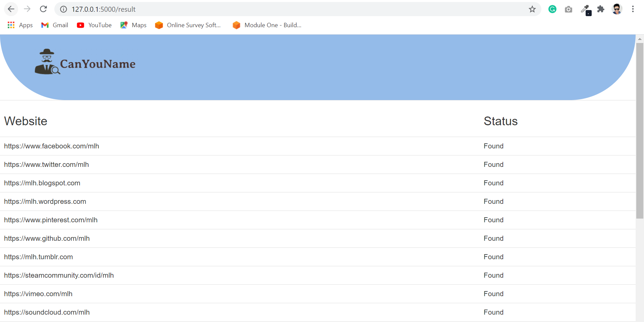Go back to the previous page
The image size is (644, 322).
(11, 9)
